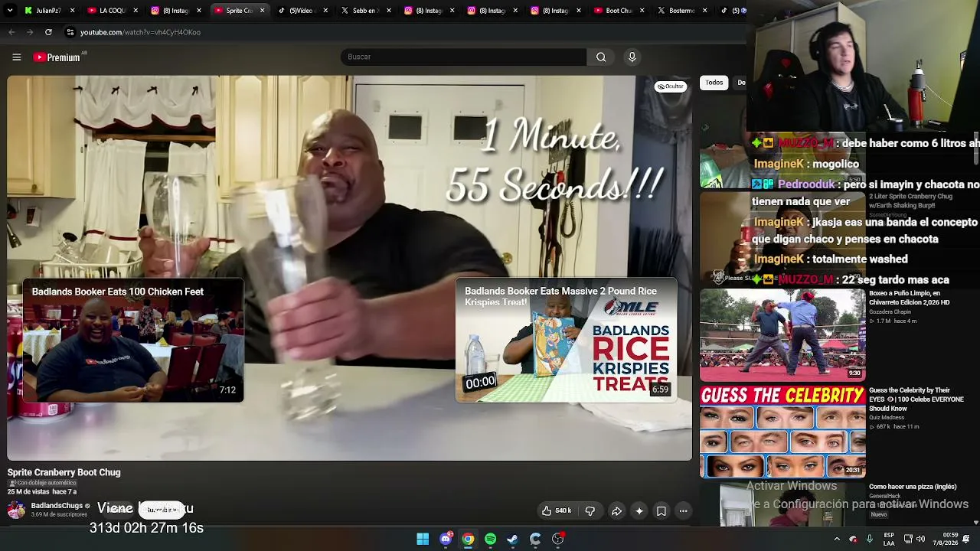This screenshot has width=980, height=551.
Task: Like the video with 540 k likes
Action: point(557,510)
